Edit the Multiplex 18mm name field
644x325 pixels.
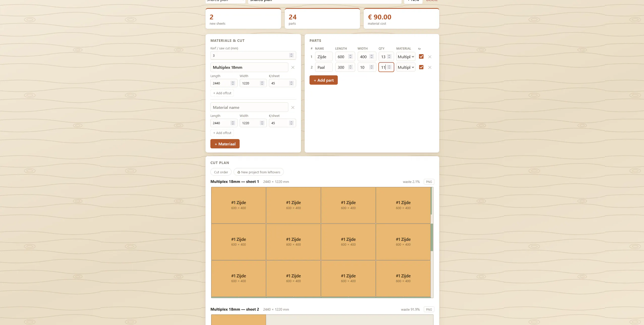pyautogui.click(x=249, y=67)
